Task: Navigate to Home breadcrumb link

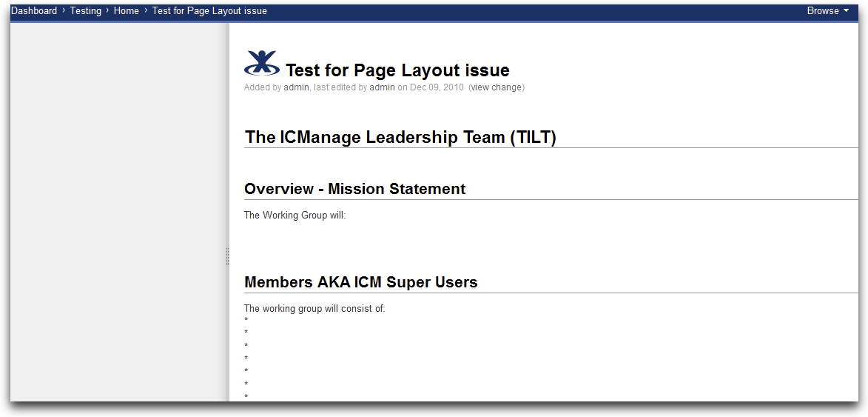Action: [127, 10]
